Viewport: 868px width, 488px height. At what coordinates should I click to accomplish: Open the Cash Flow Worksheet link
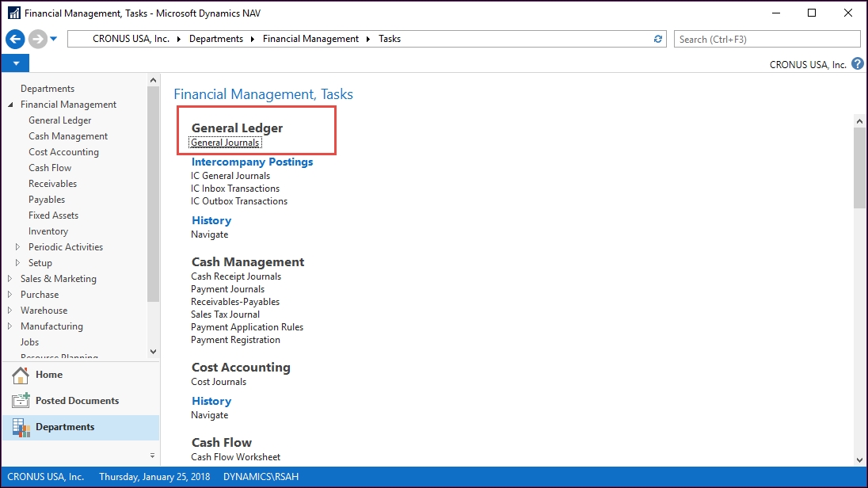point(236,457)
